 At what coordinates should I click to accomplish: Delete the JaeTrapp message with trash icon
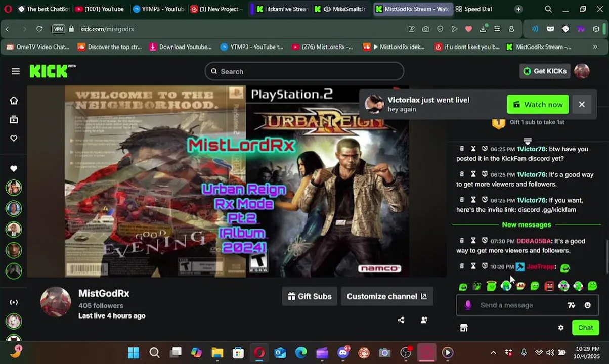(x=461, y=266)
